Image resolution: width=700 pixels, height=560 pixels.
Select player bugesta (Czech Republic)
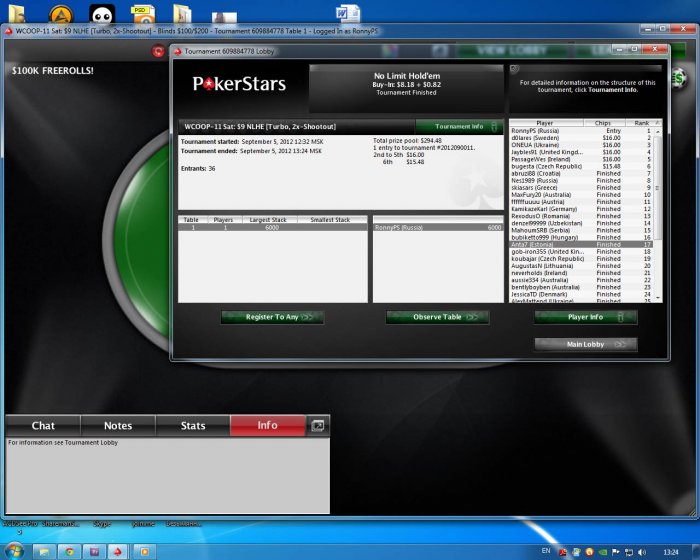(581, 167)
